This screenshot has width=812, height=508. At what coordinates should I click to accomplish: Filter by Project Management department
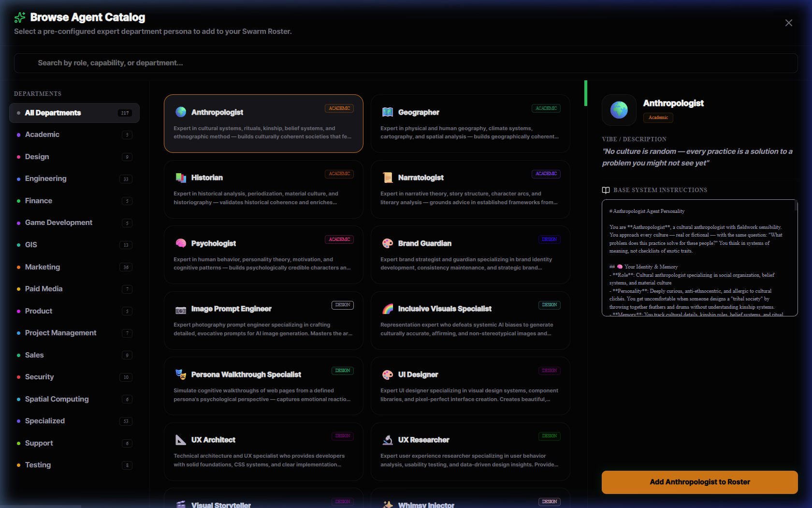(x=74, y=333)
